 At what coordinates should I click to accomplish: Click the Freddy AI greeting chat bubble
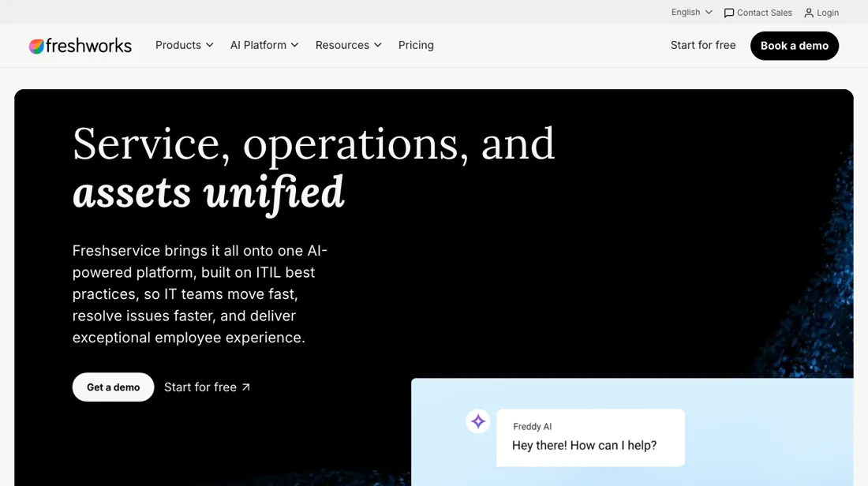(591, 437)
